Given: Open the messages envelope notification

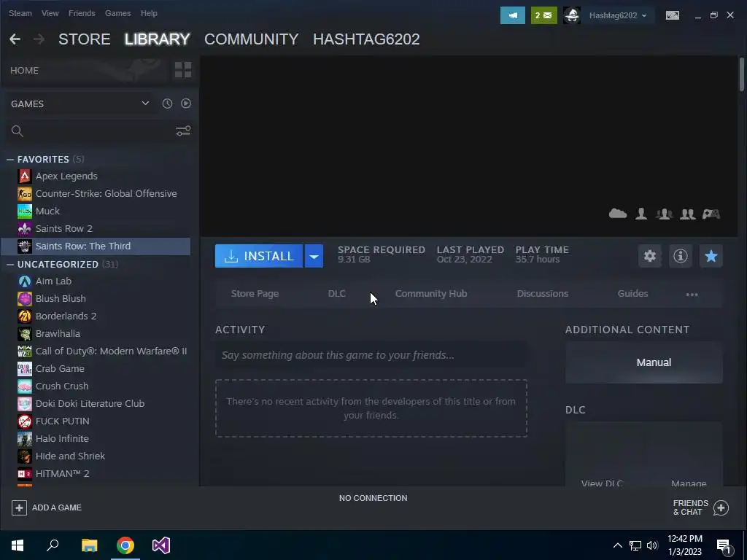Looking at the screenshot, I should point(543,15).
